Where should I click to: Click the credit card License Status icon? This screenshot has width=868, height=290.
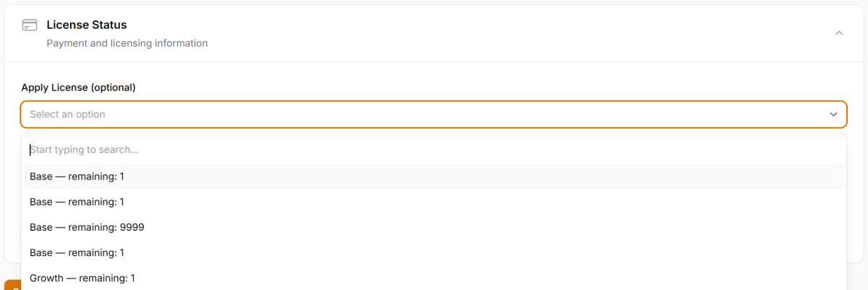[x=30, y=26]
